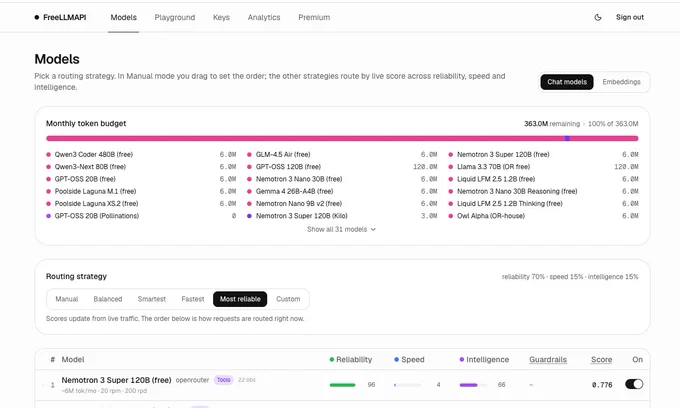The height and width of the screenshot is (408, 680).
Task: Click Gemma 4 26B-A4B (free) entry
Action: pyautogui.click(x=294, y=191)
